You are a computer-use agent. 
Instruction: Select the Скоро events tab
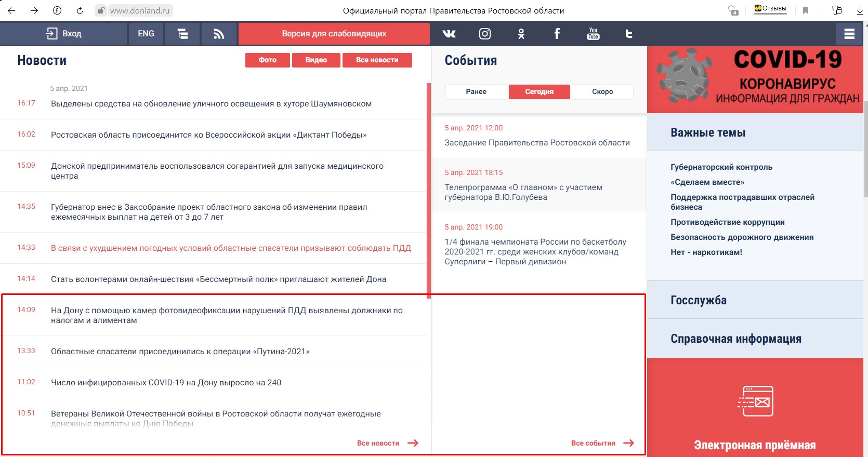click(602, 92)
